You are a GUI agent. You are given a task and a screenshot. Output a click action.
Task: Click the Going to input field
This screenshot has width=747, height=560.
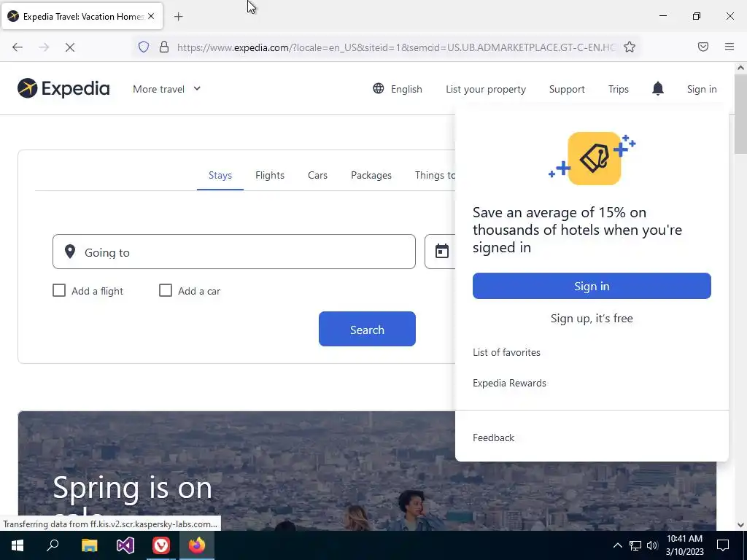[x=234, y=252]
